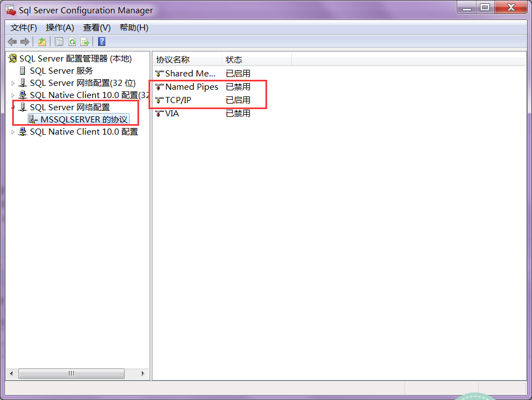532x400 pixels.
Task: Click the MSSQLSERVER 的协议 node icon
Action: coord(33,120)
